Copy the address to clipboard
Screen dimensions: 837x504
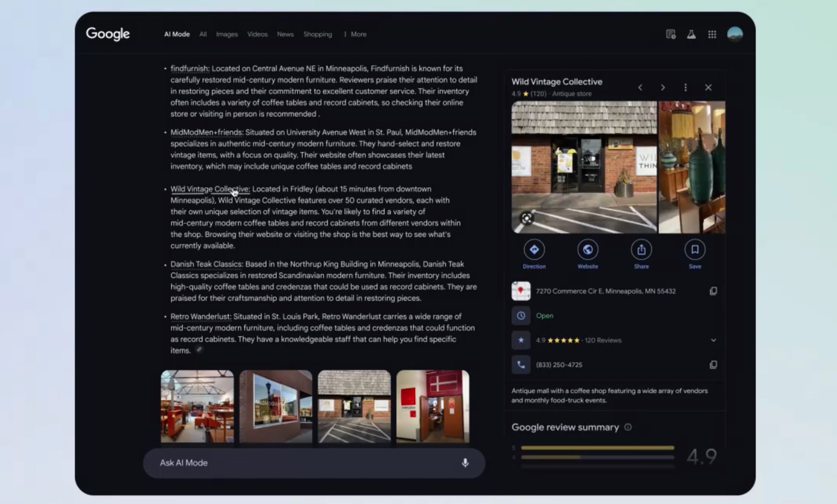[x=713, y=291]
